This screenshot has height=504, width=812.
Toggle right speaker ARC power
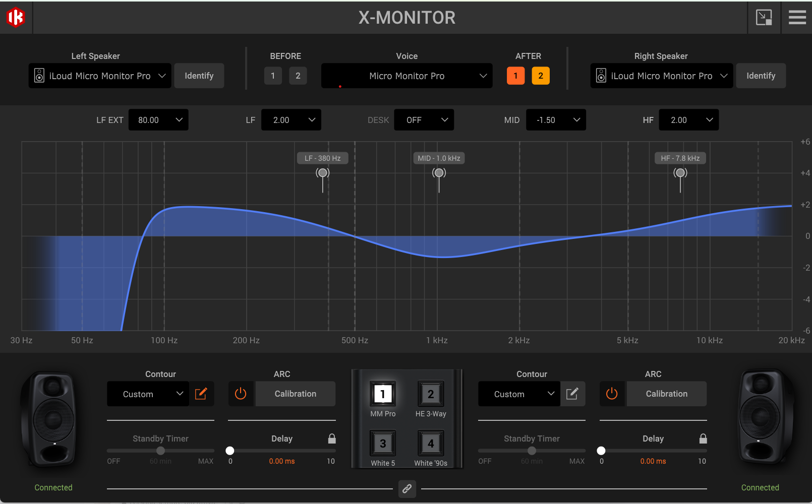(612, 394)
